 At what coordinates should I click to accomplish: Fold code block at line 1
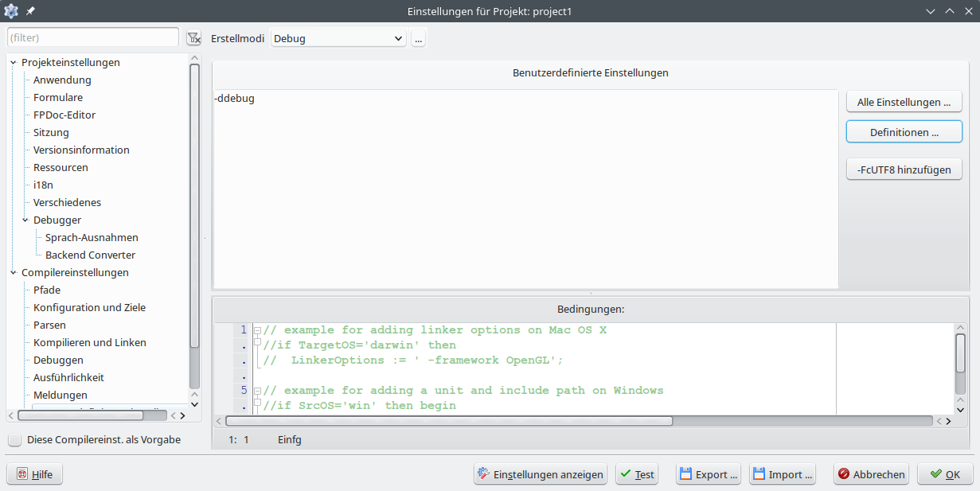(257, 329)
